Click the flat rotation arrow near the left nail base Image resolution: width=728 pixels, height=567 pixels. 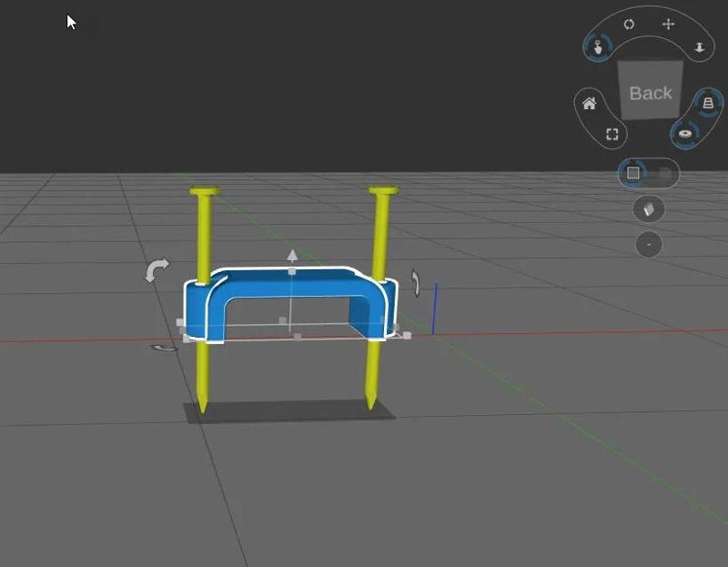point(165,348)
